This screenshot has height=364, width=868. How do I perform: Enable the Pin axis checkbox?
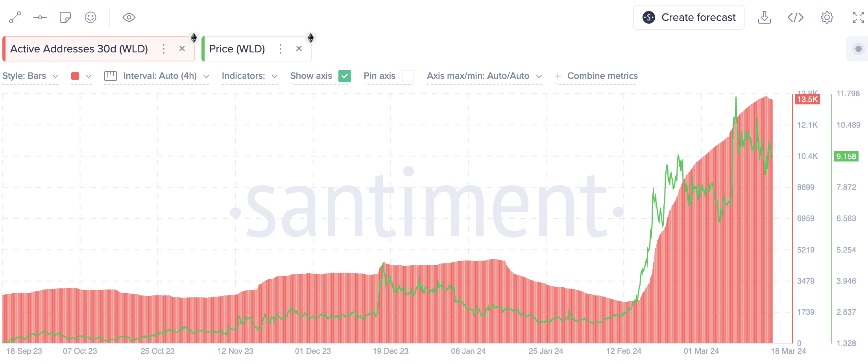tap(408, 76)
